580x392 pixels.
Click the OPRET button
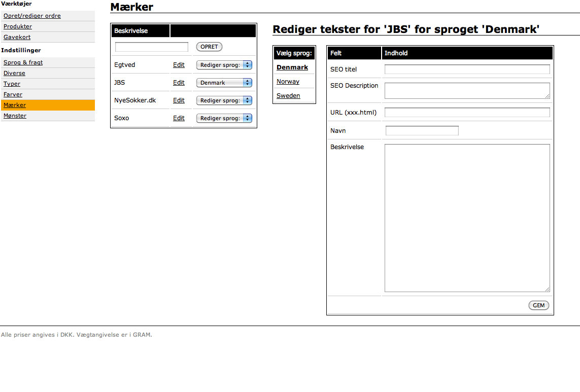(210, 47)
